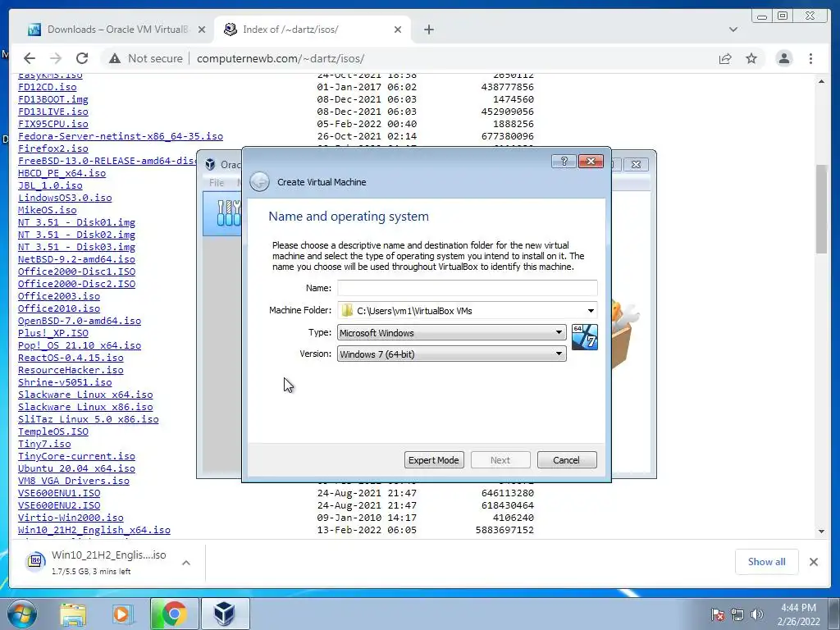840x630 pixels.
Task: Open Fedora-Server-netinst-x86_64-35.iso link
Action: [121, 136]
